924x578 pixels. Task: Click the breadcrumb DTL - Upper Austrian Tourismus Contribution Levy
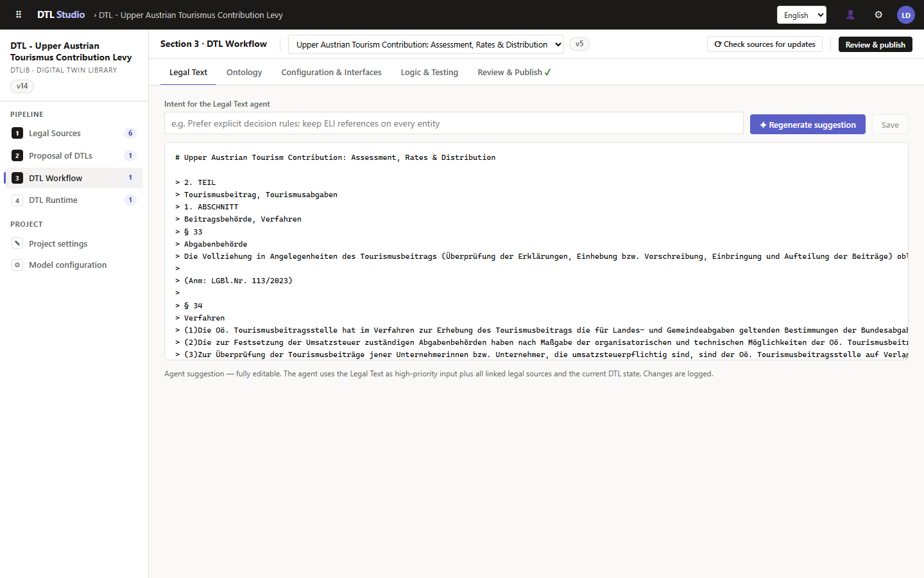[x=191, y=15]
